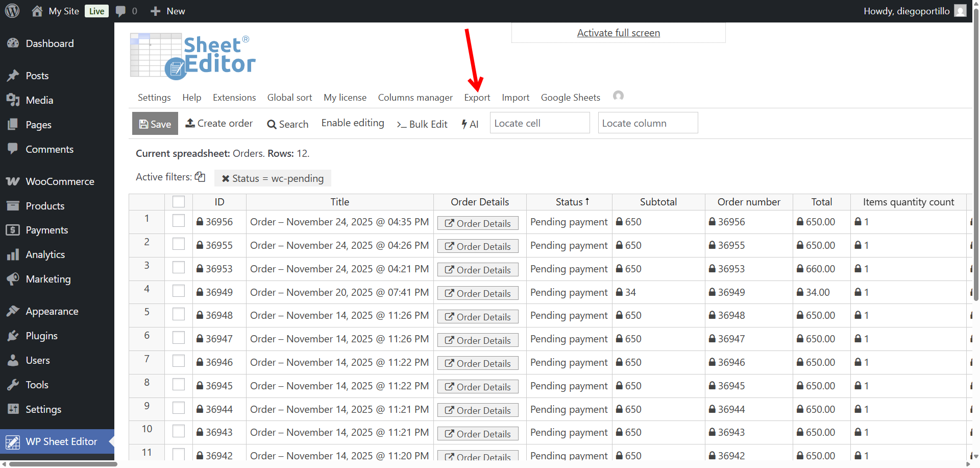
Task: Click the Save icon in the toolbar
Action: coord(143,123)
